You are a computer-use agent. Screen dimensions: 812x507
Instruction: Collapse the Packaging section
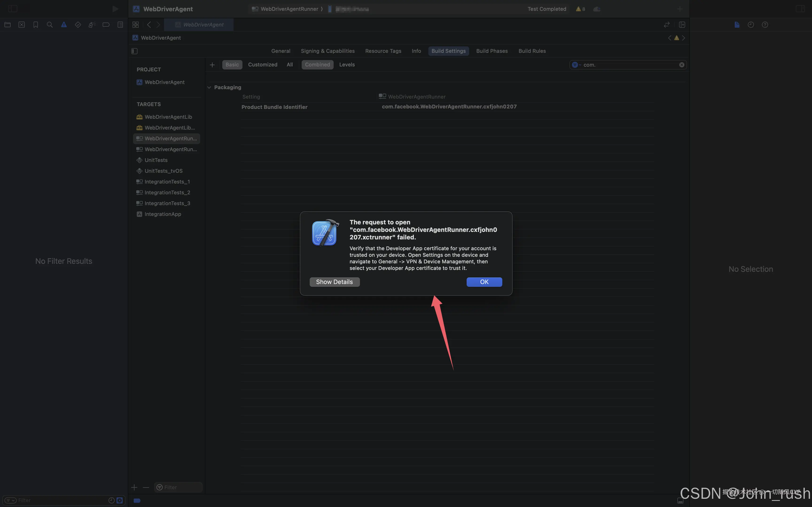209,87
